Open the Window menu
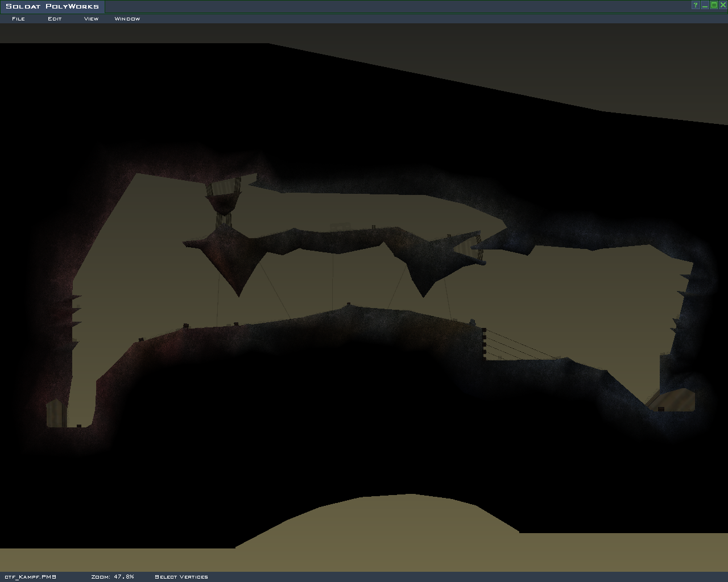The width and height of the screenshot is (728, 582). pyautogui.click(x=127, y=19)
